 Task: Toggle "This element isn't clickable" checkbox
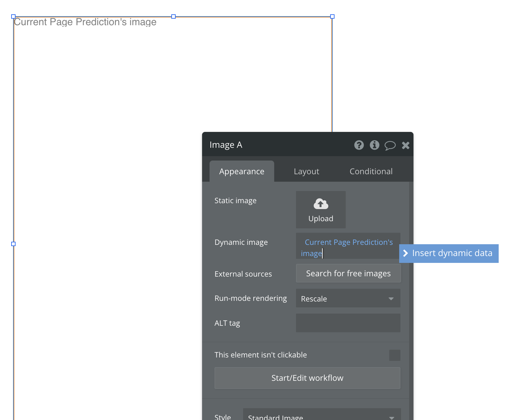coord(395,355)
